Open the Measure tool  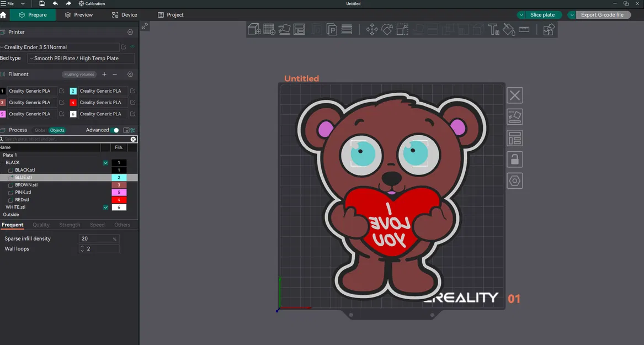(524, 29)
